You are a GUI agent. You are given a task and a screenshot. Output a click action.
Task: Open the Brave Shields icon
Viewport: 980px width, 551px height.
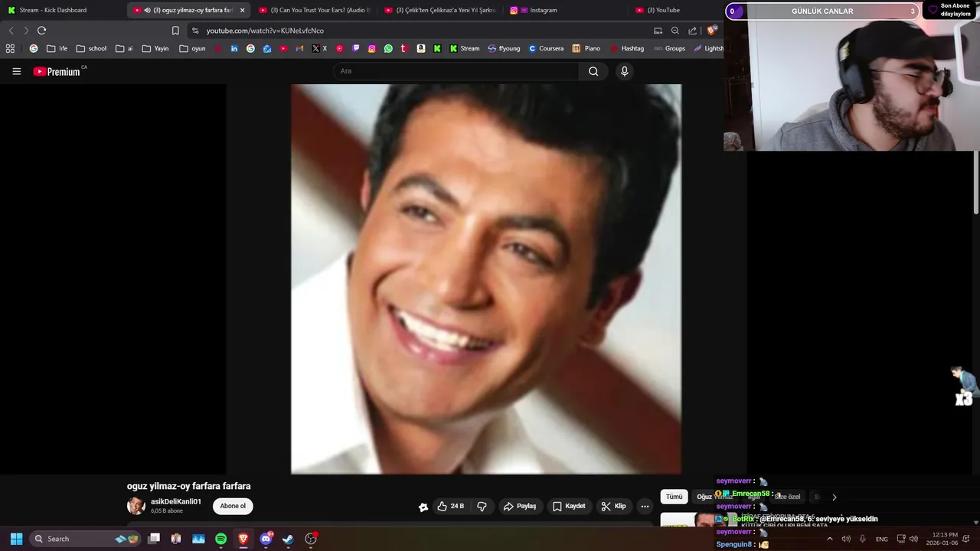711,31
